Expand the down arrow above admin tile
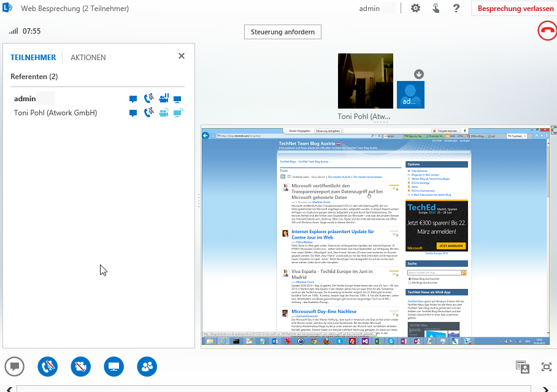The height and width of the screenshot is (392, 557). click(x=419, y=74)
